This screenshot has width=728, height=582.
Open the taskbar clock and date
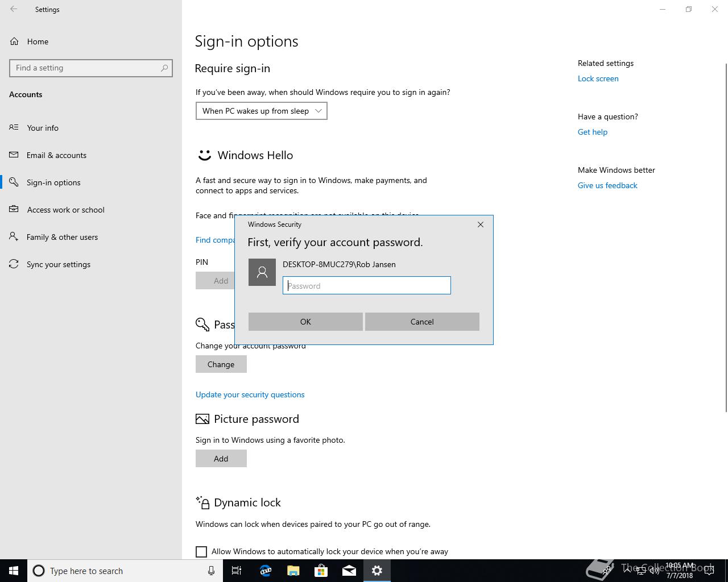[x=680, y=571]
